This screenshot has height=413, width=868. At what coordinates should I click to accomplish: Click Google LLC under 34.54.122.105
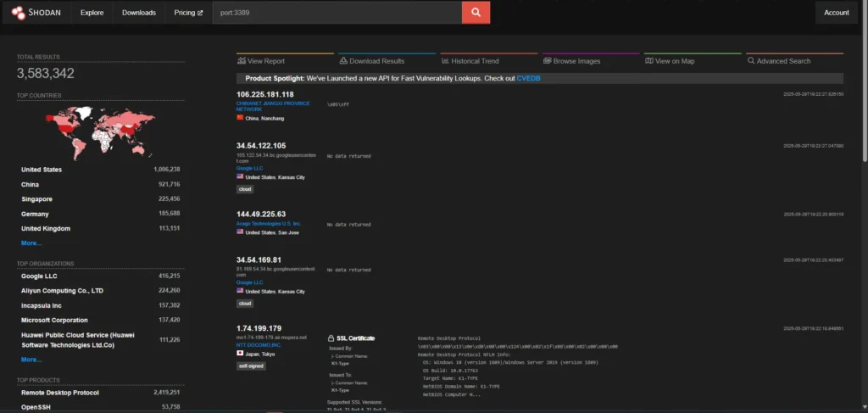(250, 168)
